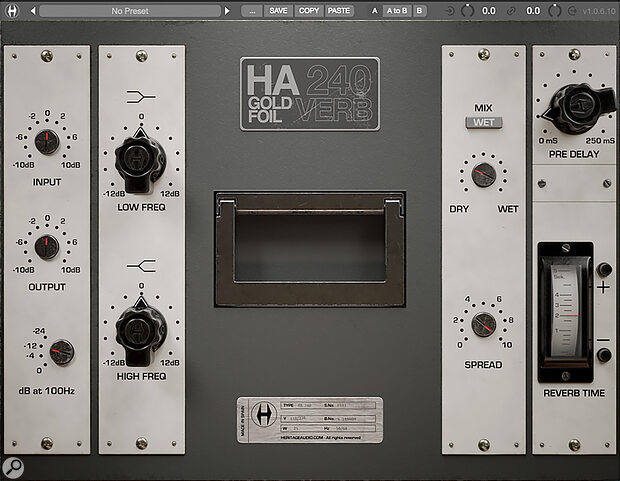Click the HIGH FREQ label
The height and width of the screenshot is (481, 620).
coord(141,377)
